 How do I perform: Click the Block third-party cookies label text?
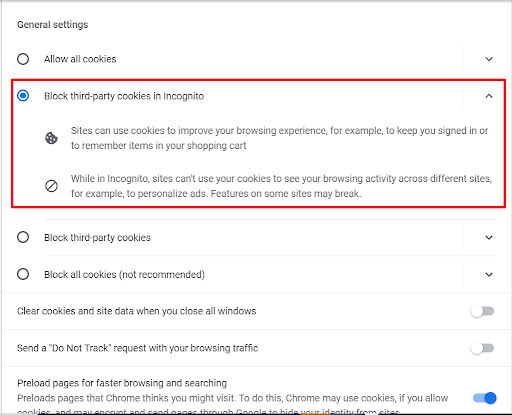click(x=97, y=237)
